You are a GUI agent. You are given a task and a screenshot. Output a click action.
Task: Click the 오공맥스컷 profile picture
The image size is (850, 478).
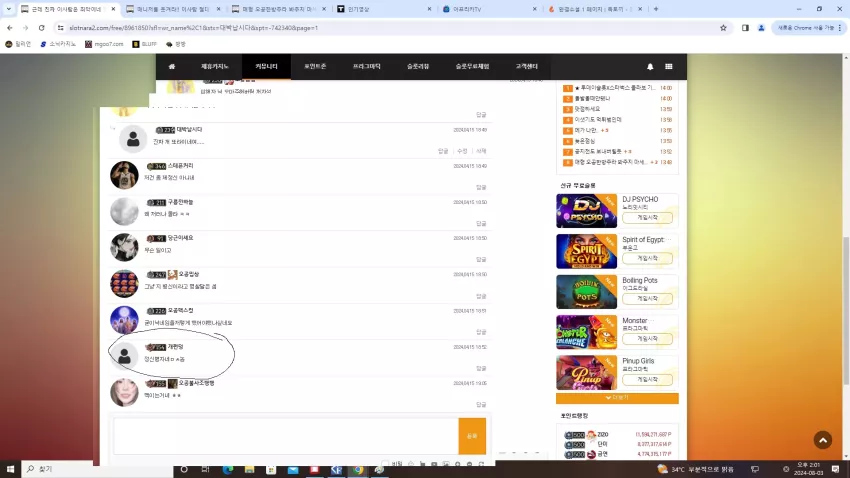(x=124, y=320)
